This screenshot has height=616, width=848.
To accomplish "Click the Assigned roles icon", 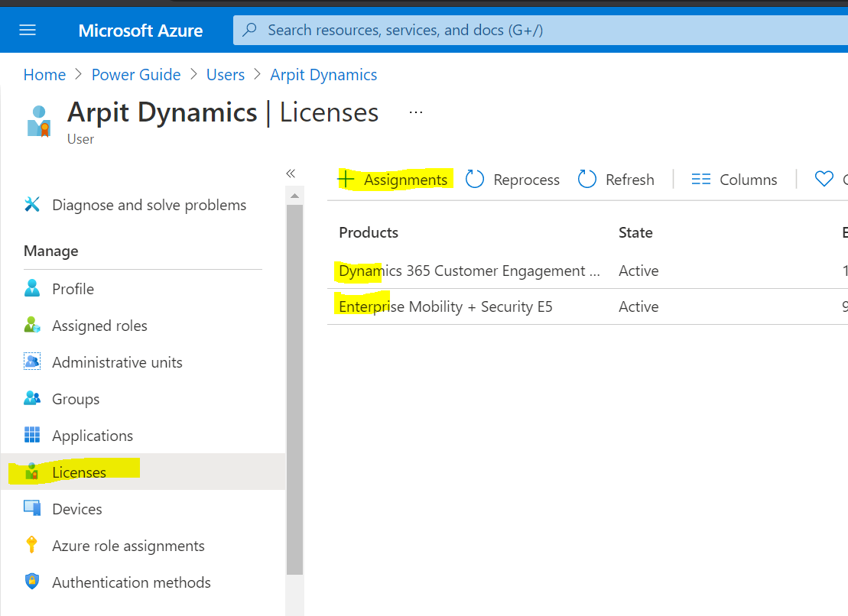I will point(32,326).
